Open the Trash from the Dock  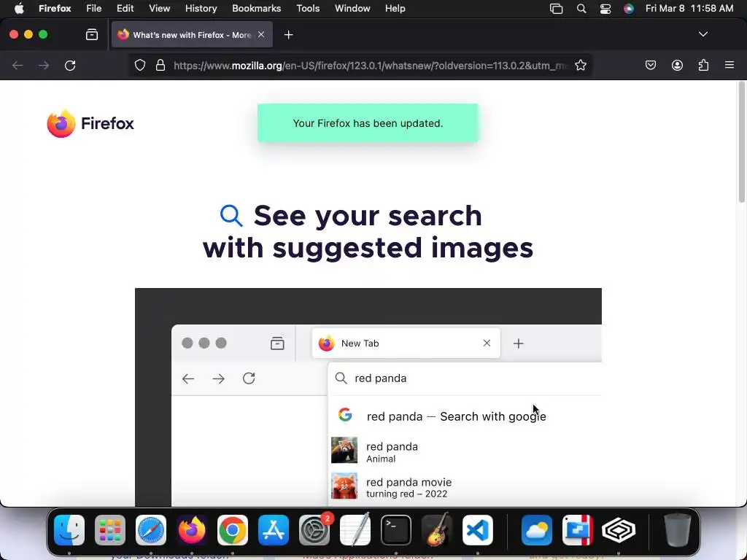678,530
